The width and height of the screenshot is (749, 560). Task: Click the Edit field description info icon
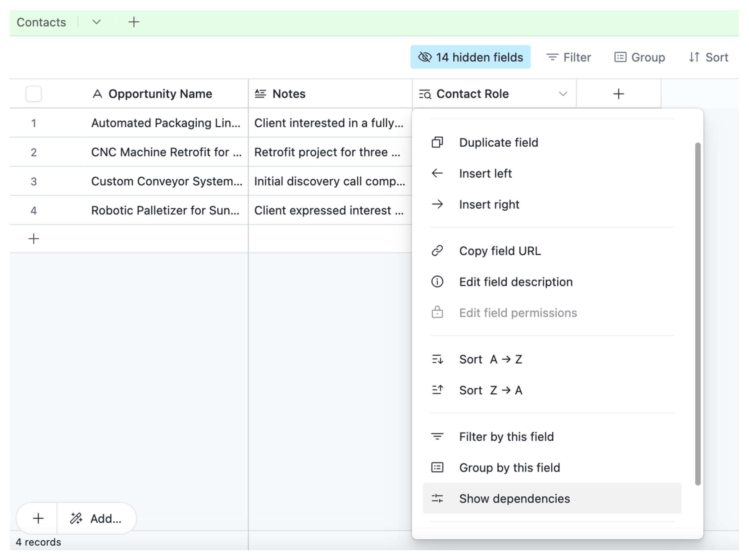coord(437,282)
